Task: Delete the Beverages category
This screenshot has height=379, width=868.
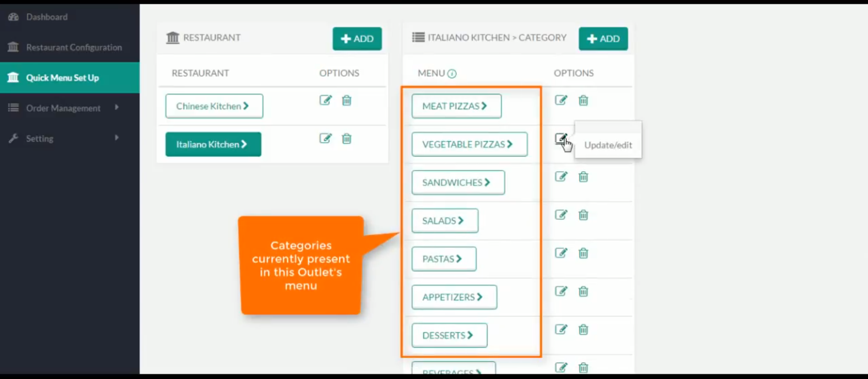Action: coord(583,368)
